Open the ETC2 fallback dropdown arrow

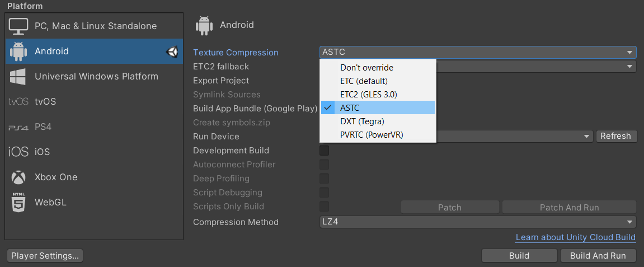pos(629,67)
